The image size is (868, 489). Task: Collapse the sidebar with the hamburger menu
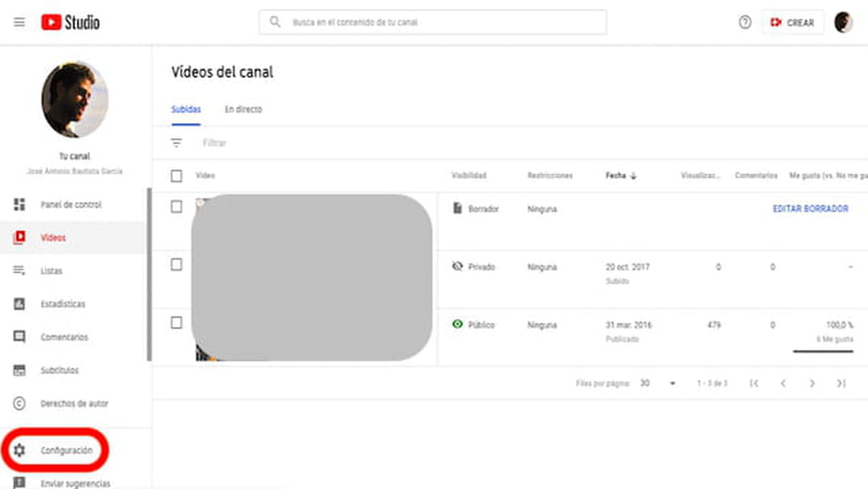[19, 22]
